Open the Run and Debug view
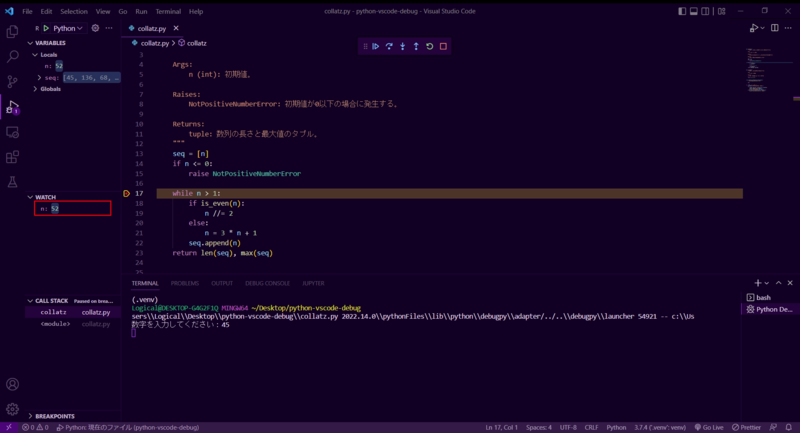 pyautogui.click(x=12, y=107)
